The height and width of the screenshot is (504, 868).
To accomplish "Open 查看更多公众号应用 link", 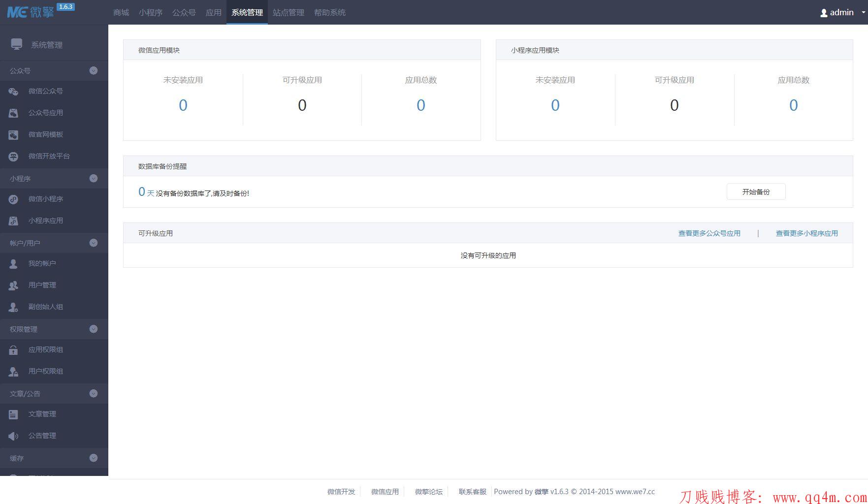I will tap(709, 233).
